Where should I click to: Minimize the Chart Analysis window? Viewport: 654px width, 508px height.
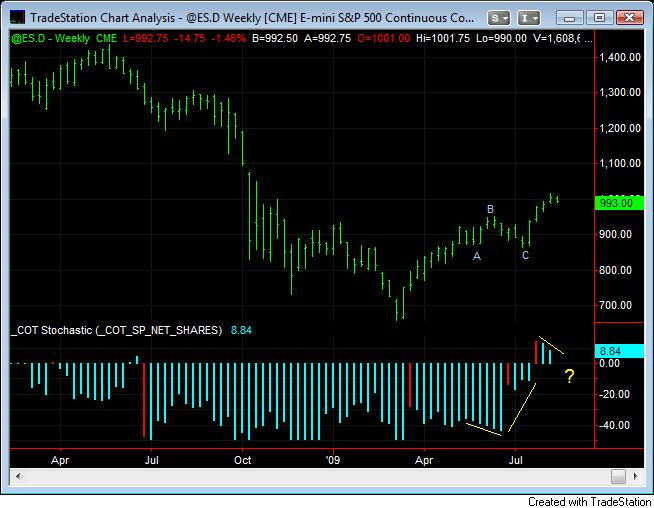(x=569, y=18)
